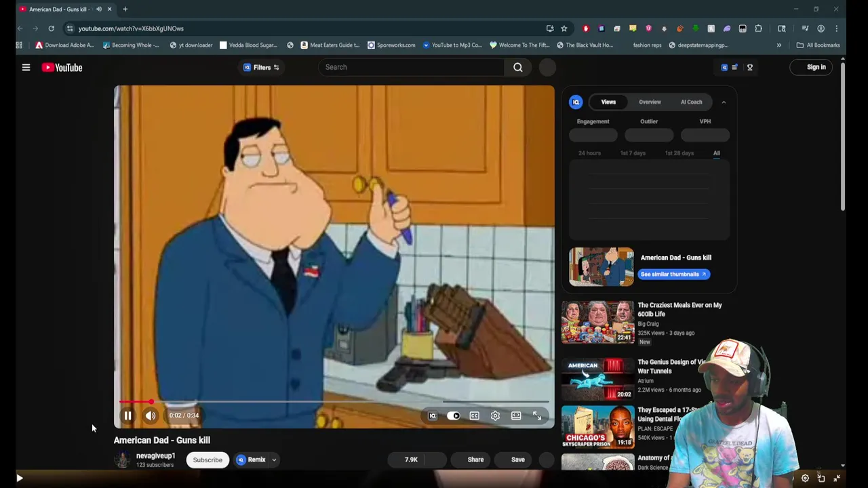Screen dimensions: 868x488
Task: Show more bookmarks with the double chevron
Action: point(778,45)
